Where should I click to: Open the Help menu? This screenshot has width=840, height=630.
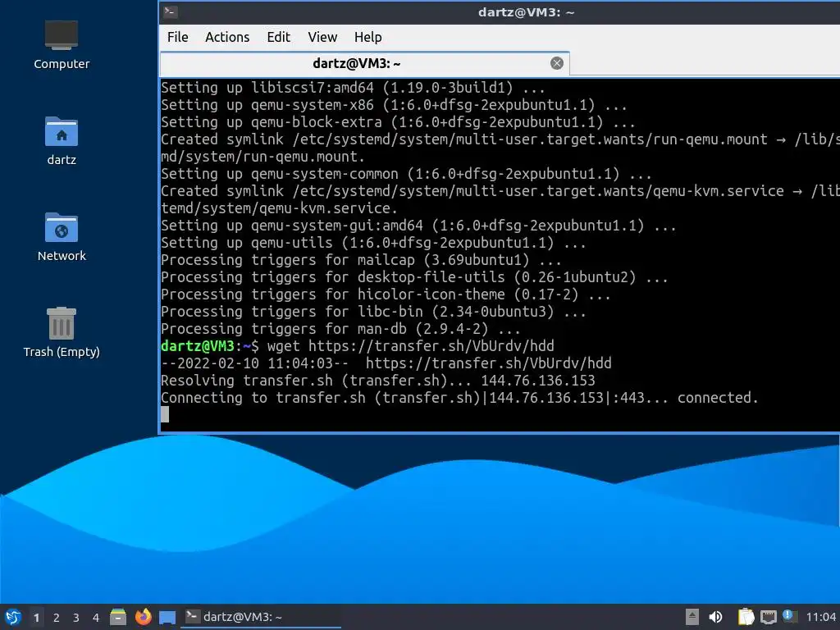pos(368,37)
